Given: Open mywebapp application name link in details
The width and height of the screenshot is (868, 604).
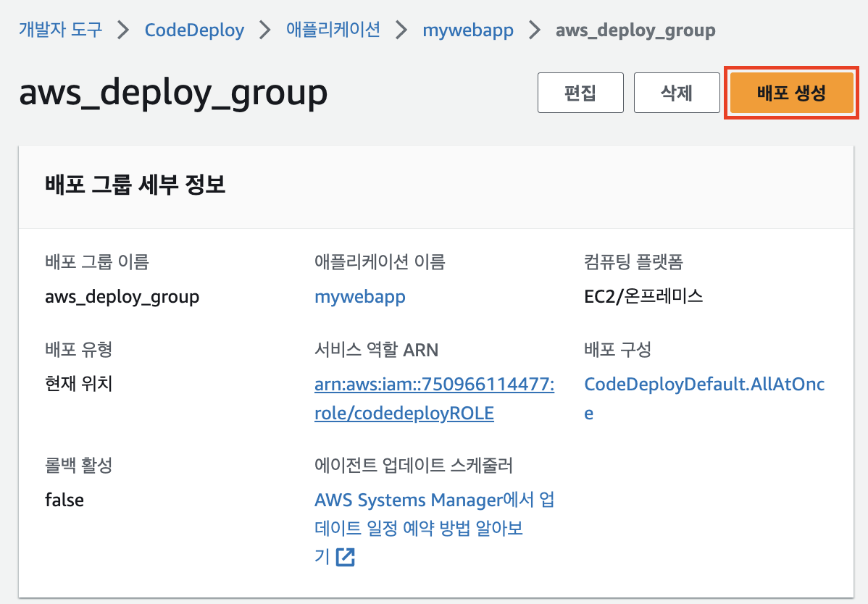Looking at the screenshot, I should (x=360, y=297).
